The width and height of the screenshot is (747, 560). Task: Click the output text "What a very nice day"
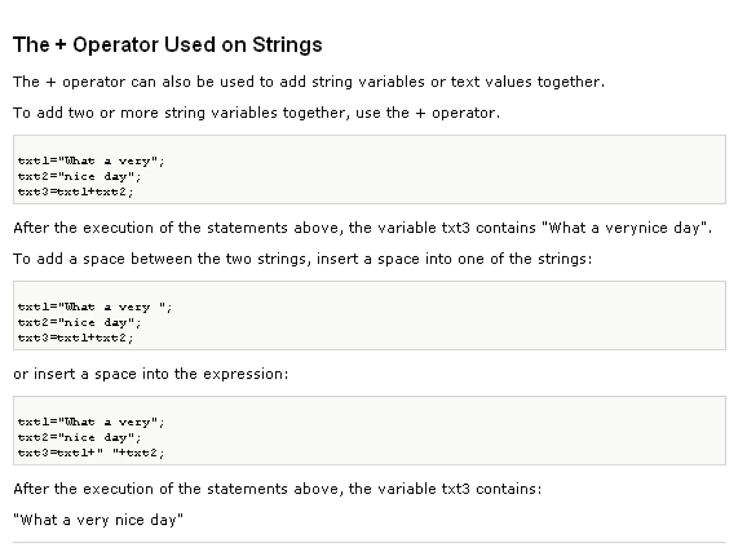tap(98, 520)
